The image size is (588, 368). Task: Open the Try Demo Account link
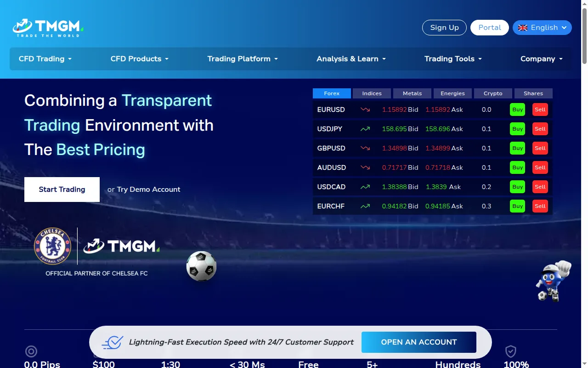click(x=148, y=190)
